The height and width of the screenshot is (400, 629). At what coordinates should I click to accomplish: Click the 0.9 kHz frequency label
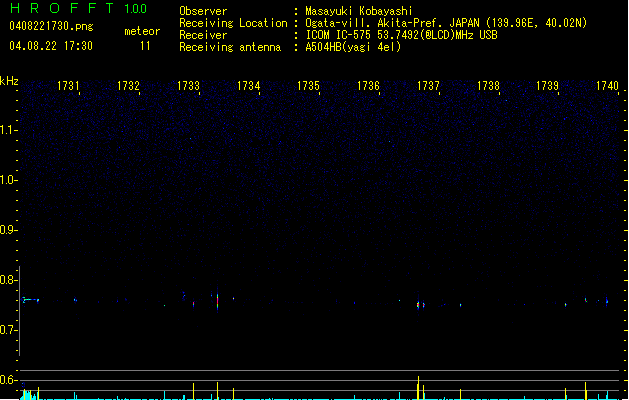click(x=8, y=230)
